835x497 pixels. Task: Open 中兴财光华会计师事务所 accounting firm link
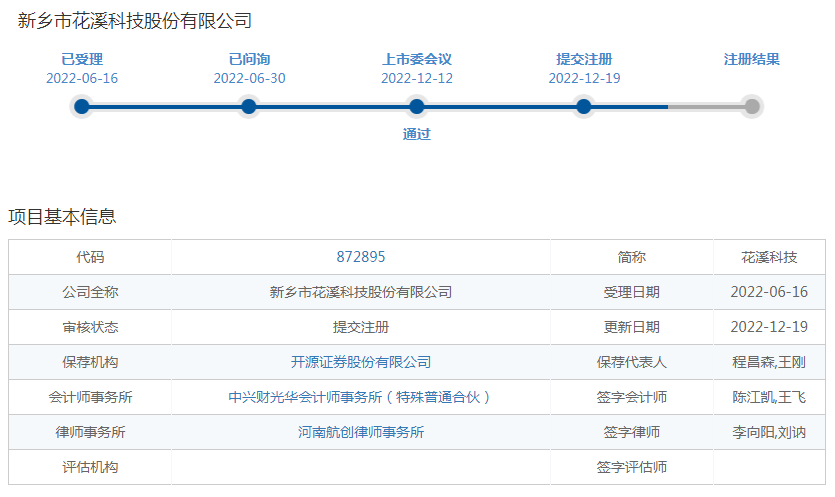tap(361, 397)
